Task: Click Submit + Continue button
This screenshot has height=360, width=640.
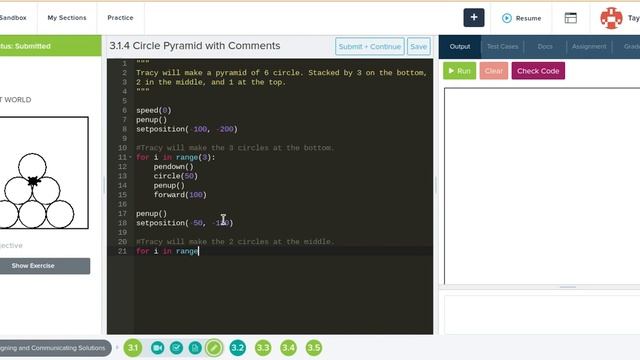Action: 370,47
